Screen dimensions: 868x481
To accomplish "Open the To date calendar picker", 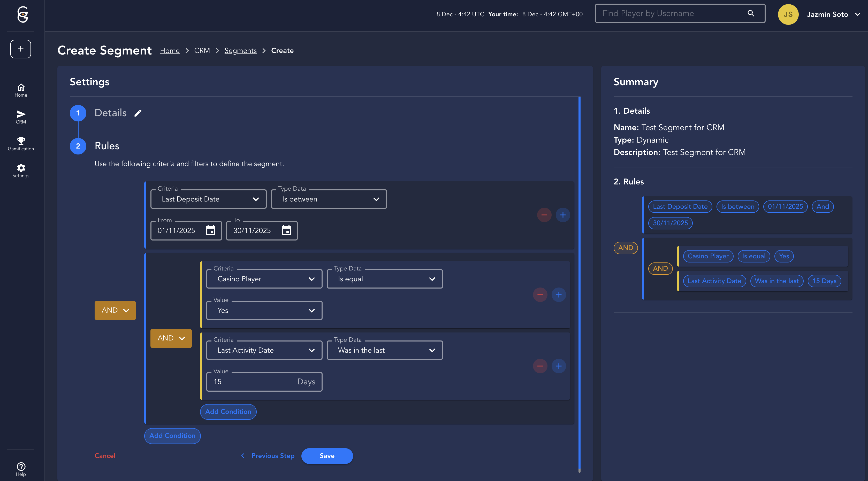I will tap(286, 230).
